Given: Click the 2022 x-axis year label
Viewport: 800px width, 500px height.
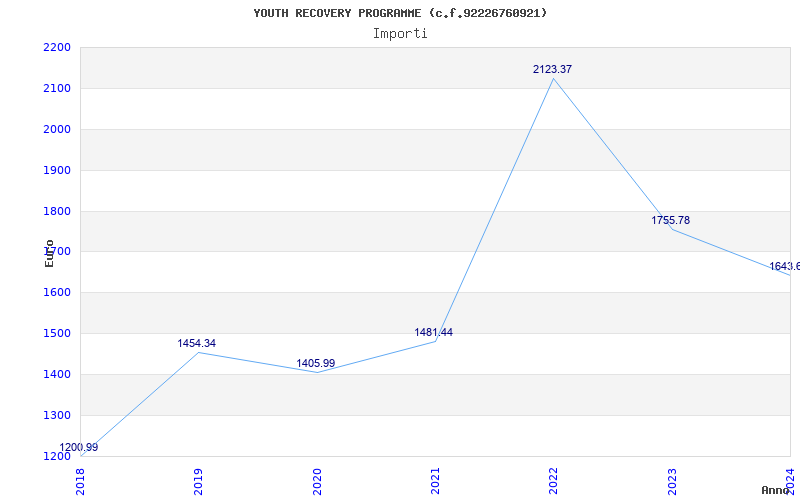Looking at the screenshot, I should point(554,482).
